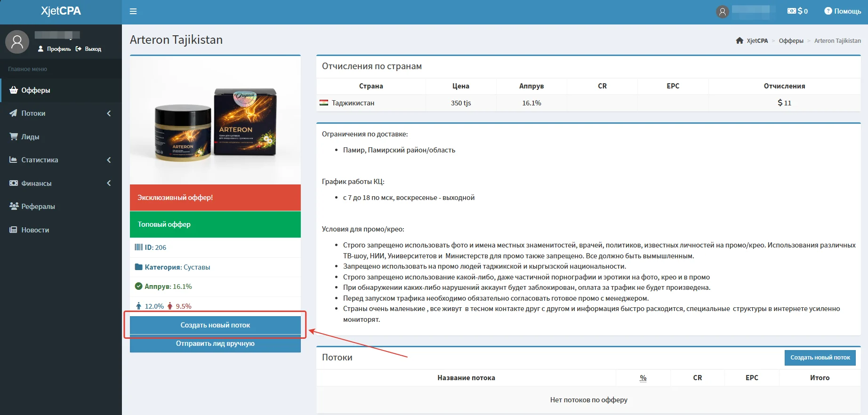The height and width of the screenshot is (415, 868).
Task: Click the Название потока column header
Action: tap(466, 378)
